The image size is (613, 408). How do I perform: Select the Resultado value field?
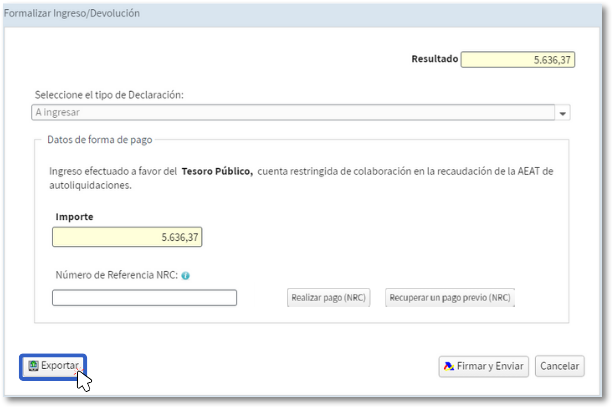point(518,60)
